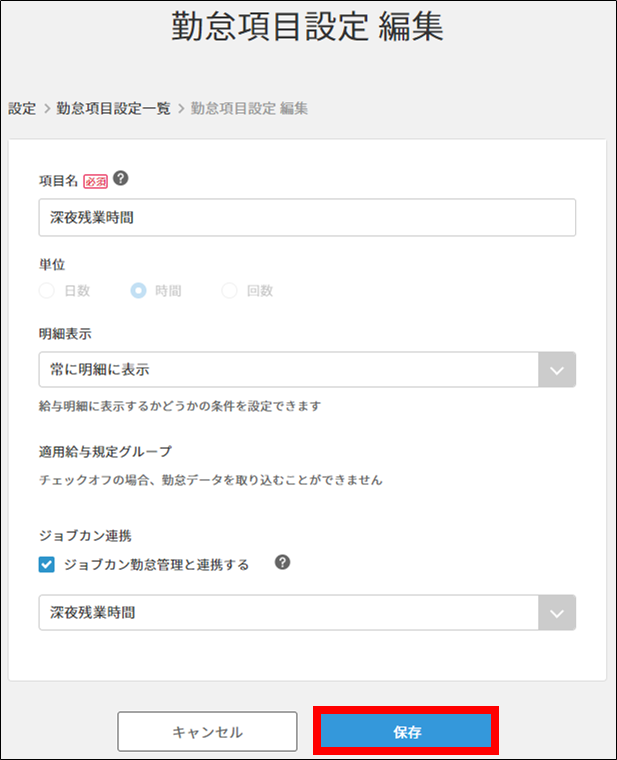The height and width of the screenshot is (760, 617).
Task: Click the help icon next to 項目名
Action: coord(121,179)
